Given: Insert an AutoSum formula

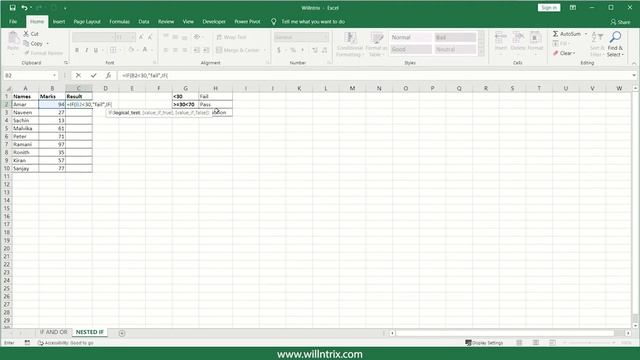Looking at the screenshot, I should (567, 34).
